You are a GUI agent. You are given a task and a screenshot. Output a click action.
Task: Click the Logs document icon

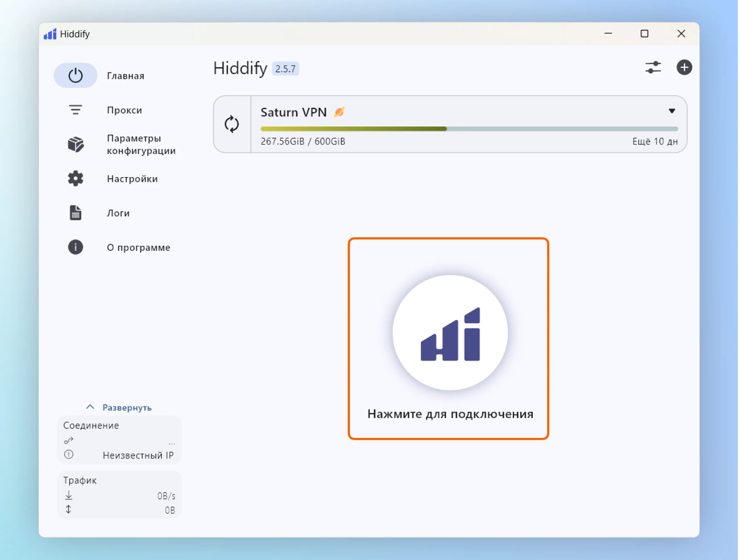pyautogui.click(x=75, y=213)
